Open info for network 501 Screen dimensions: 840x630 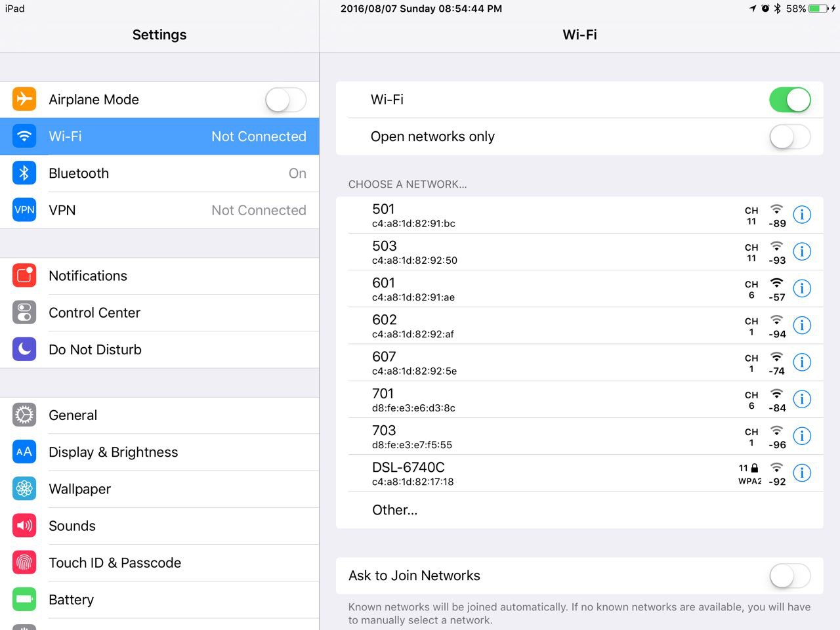point(802,215)
